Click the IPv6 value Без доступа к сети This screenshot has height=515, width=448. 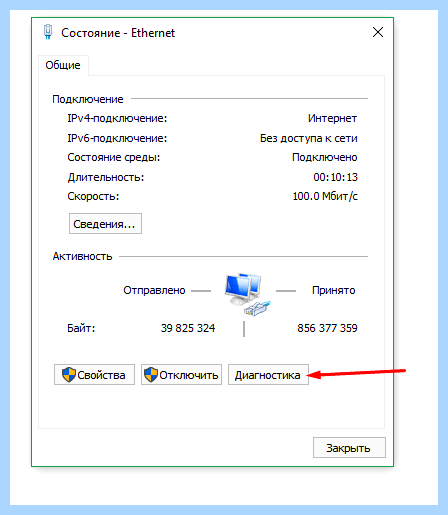coord(309,138)
